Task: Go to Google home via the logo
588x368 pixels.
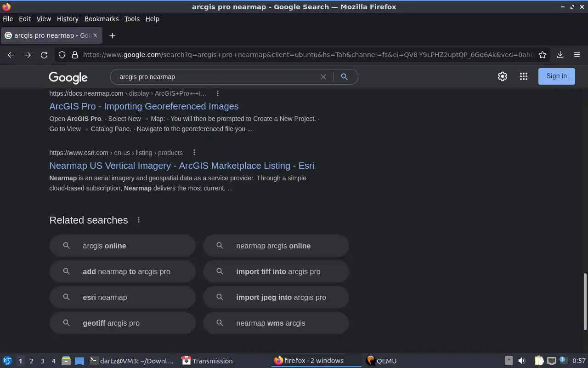Action: click(x=68, y=77)
